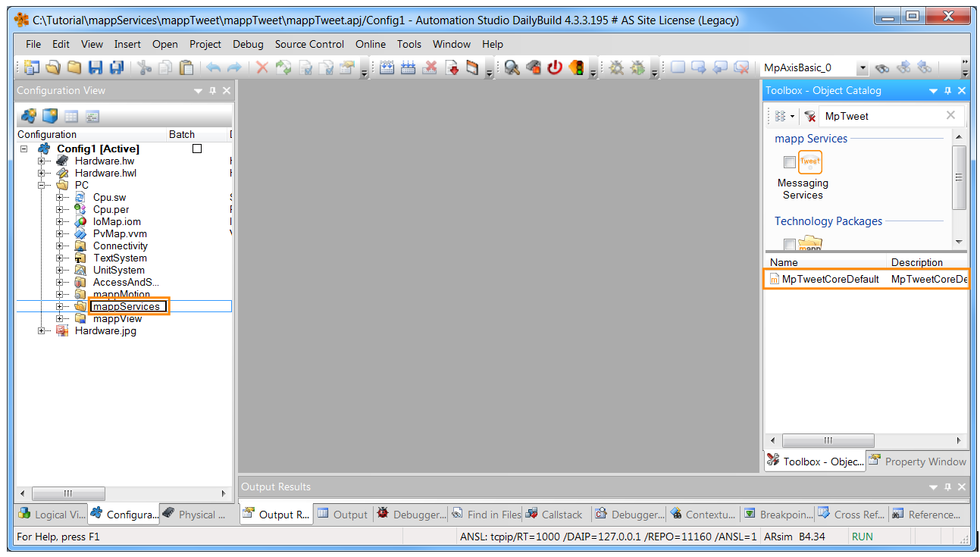Pin the Configuration View panel

click(x=213, y=90)
